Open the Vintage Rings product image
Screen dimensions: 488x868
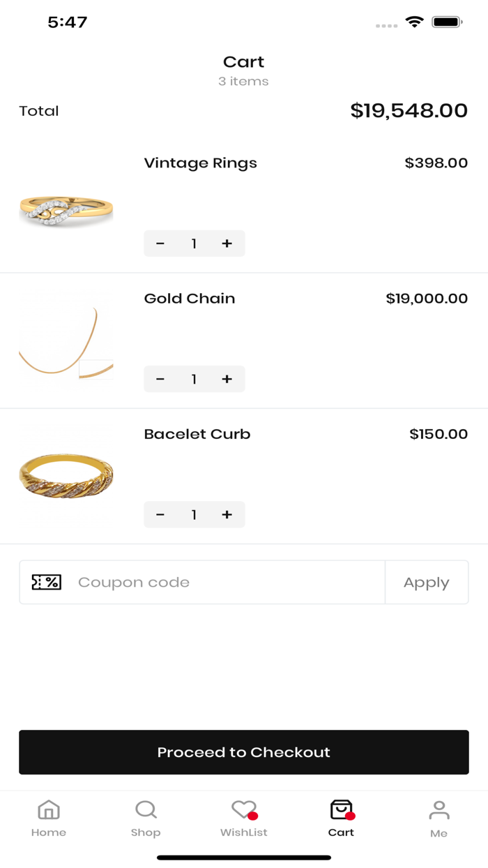66,210
